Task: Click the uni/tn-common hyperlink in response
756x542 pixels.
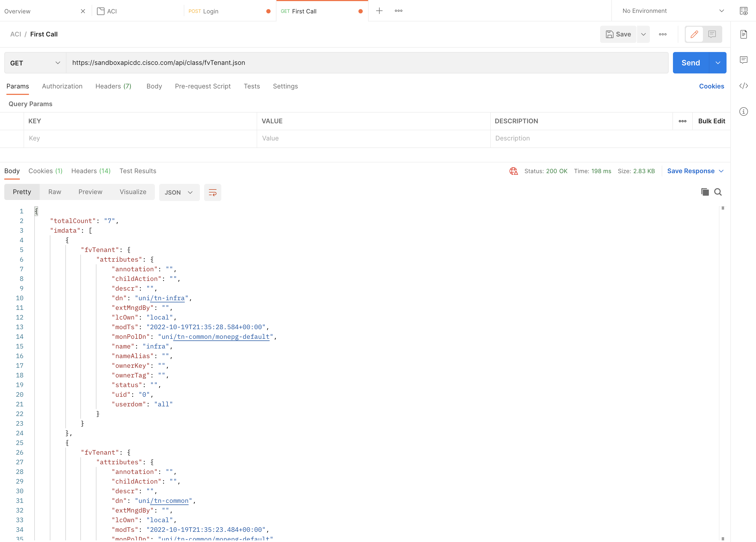Action: pos(169,501)
